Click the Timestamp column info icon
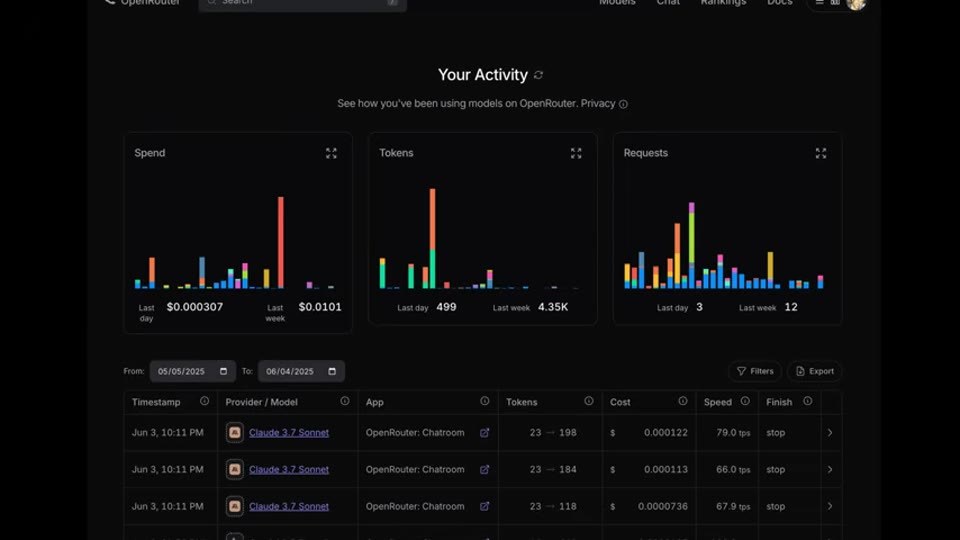The image size is (960, 540). [x=204, y=401]
